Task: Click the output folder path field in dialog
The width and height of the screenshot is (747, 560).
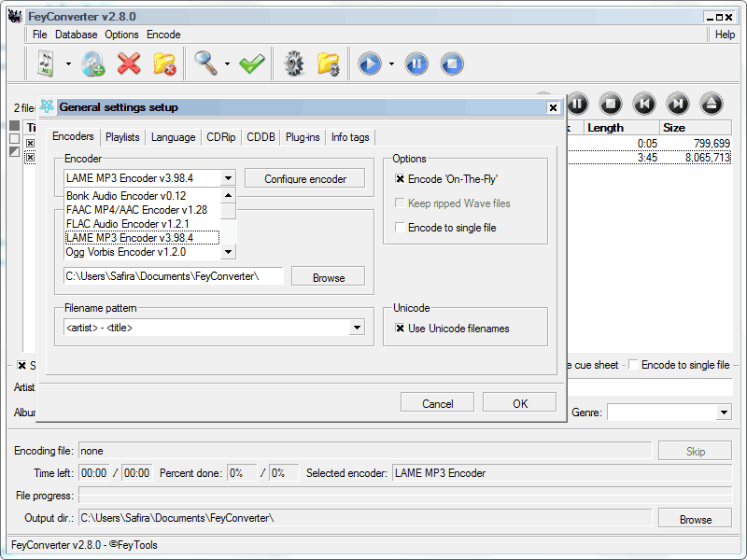Action: point(174,276)
